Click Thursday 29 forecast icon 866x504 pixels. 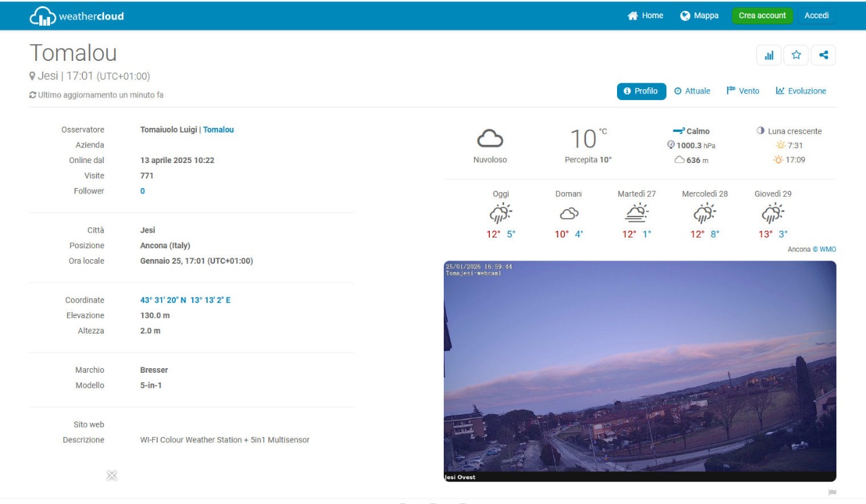coord(773,214)
